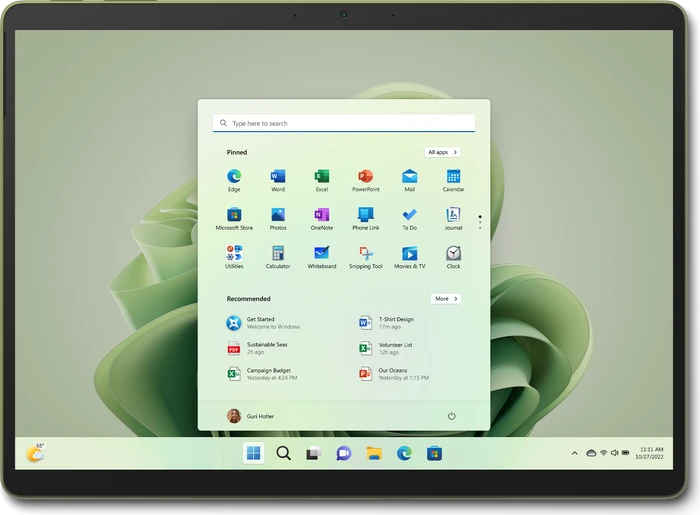The height and width of the screenshot is (515, 700).
Task: Open the Journal app
Action: click(453, 219)
